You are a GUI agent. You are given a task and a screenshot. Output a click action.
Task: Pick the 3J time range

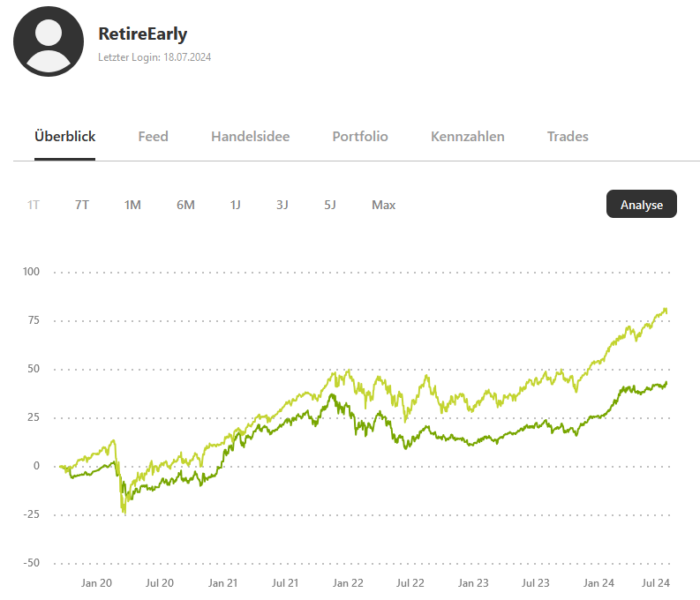click(282, 205)
